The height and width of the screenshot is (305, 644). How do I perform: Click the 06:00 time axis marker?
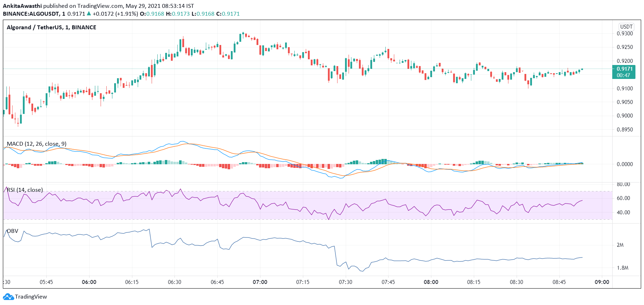(89, 282)
